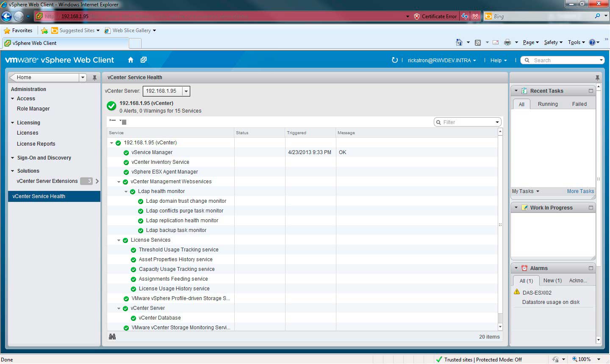Click the DAS-ESXI02 warning icon
Viewport: 610px width, 364px height.
point(517,292)
